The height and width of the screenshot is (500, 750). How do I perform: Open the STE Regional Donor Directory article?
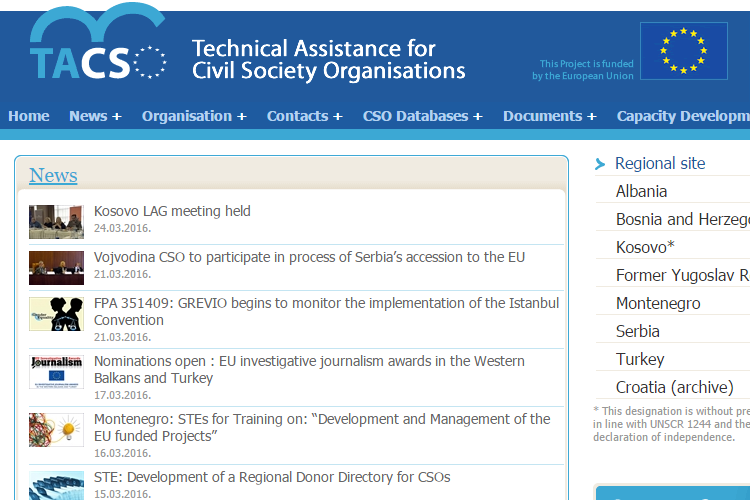point(272,477)
